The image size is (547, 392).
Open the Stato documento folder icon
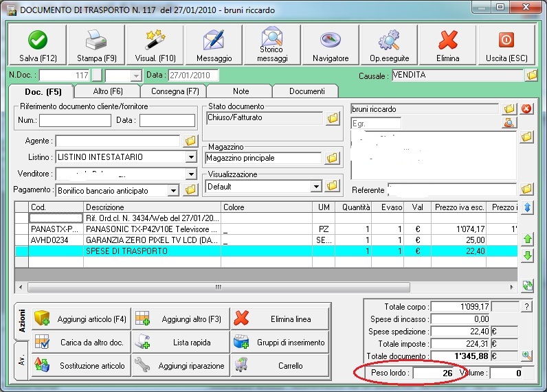coord(333,119)
